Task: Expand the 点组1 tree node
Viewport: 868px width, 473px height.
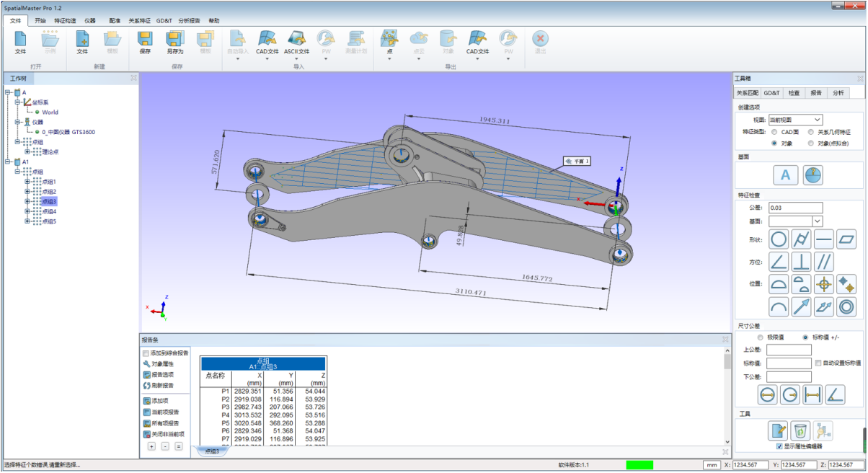Action: point(27,182)
